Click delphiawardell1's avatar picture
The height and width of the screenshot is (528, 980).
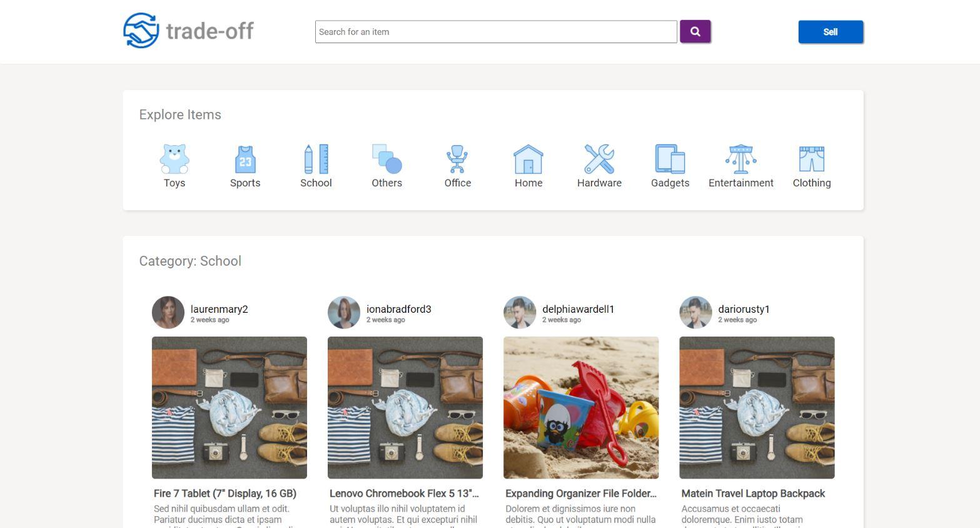[519, 312]
